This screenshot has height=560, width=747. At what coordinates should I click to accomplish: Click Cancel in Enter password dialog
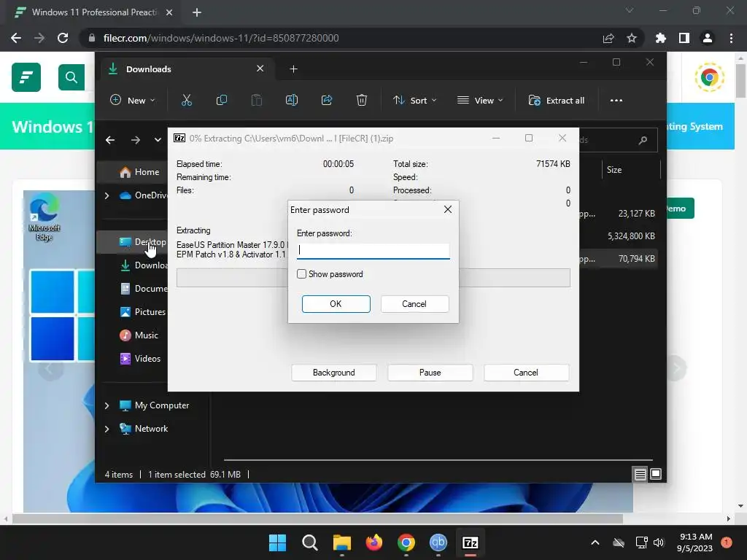414,304
